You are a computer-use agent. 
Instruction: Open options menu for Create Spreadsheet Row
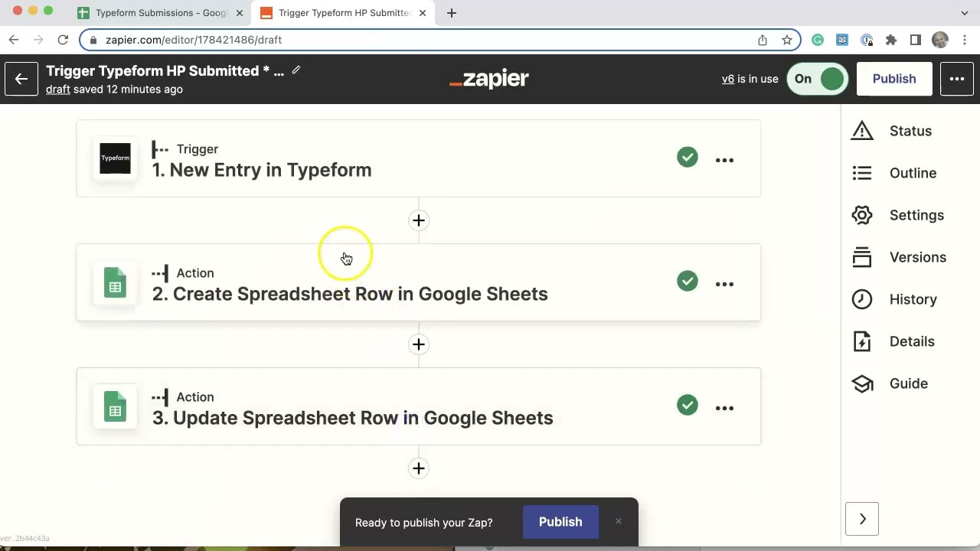(724, 284)
